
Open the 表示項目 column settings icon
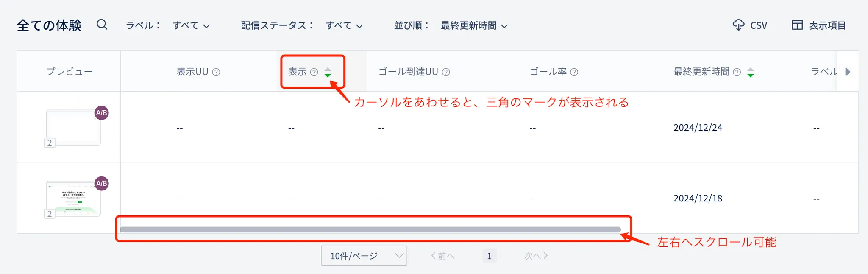pos(797,25)
